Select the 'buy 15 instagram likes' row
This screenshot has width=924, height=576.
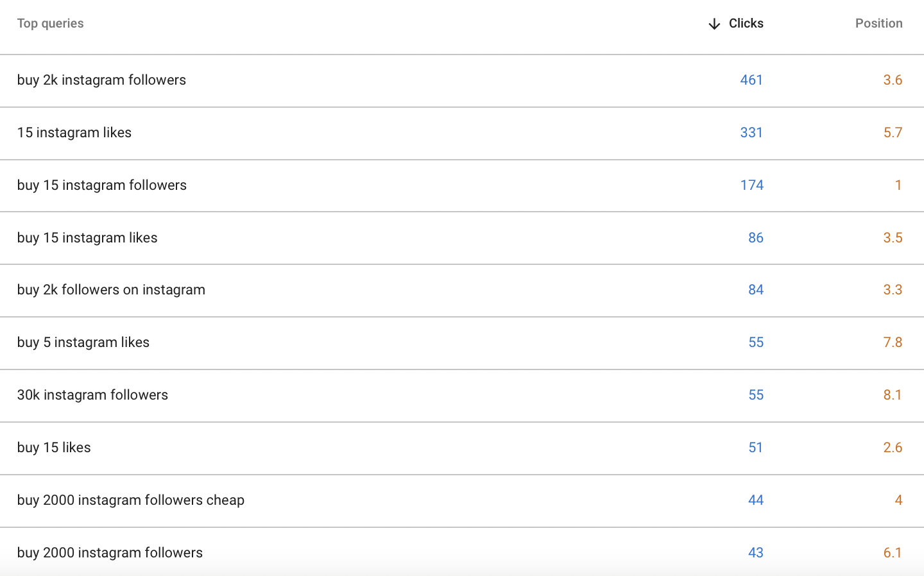(x=462, y=238)
